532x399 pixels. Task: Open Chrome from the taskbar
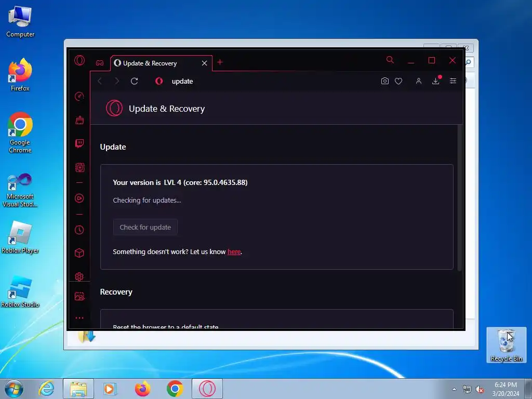coord(175,389)
